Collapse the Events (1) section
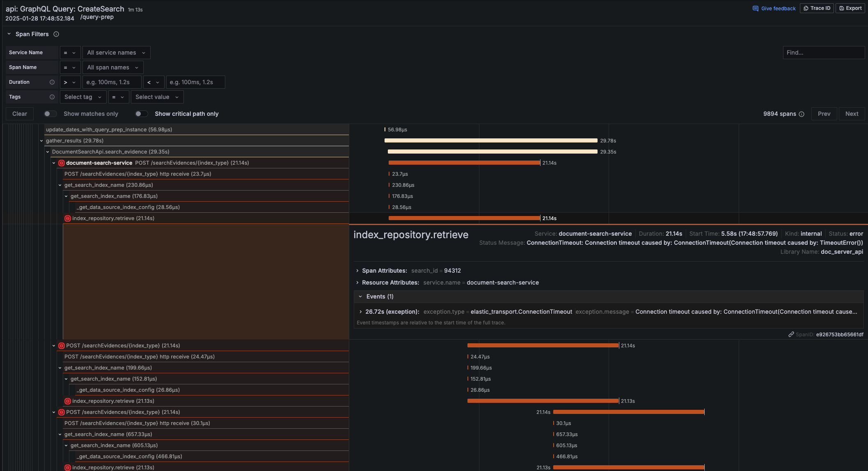This screenshot has height=471, width=868. (x=360, y=296)
